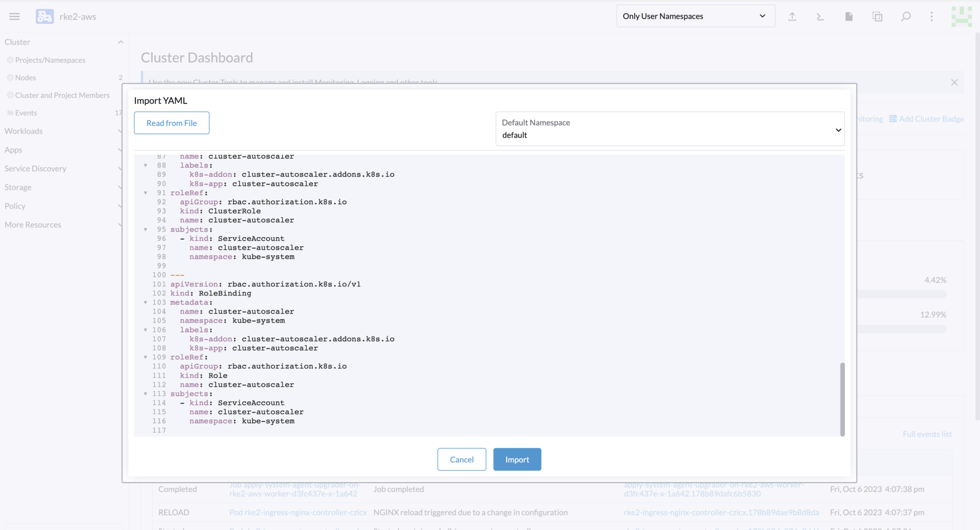Open the kubectl shell icon

[820, 16]
